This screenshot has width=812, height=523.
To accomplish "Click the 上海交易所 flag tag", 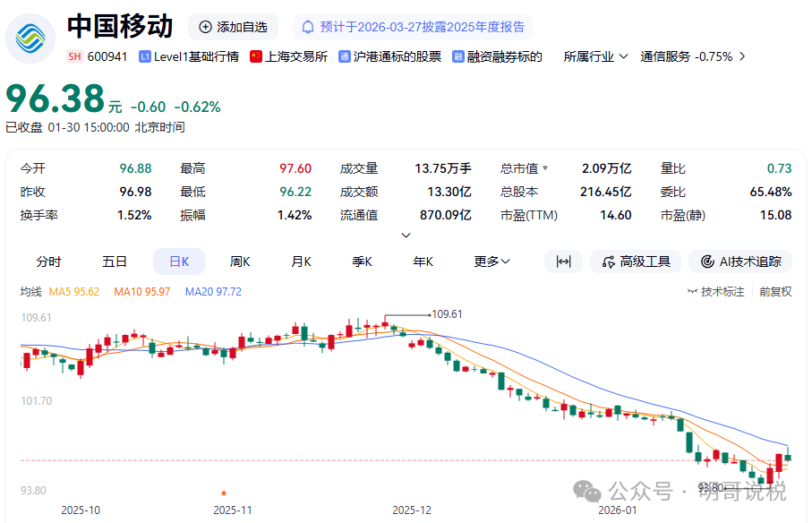I will click(289, 56).
